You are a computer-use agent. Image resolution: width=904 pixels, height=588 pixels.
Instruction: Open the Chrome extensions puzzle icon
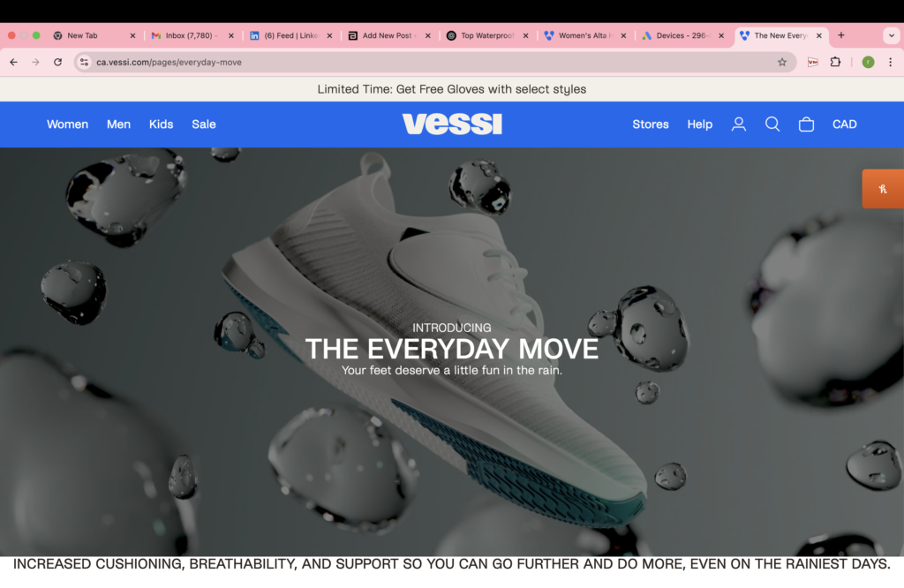tap(835, 63)
